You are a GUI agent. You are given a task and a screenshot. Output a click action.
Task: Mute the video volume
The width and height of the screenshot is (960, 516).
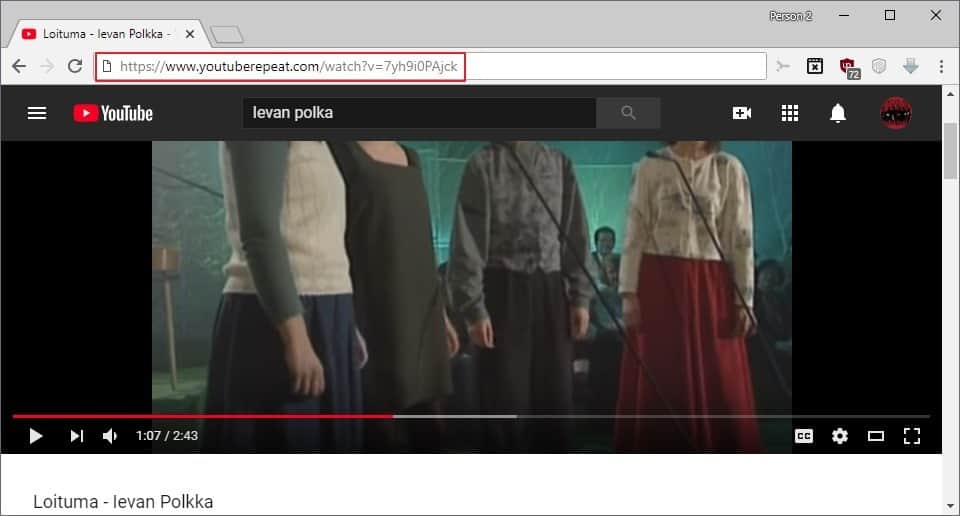coord(110,436)
